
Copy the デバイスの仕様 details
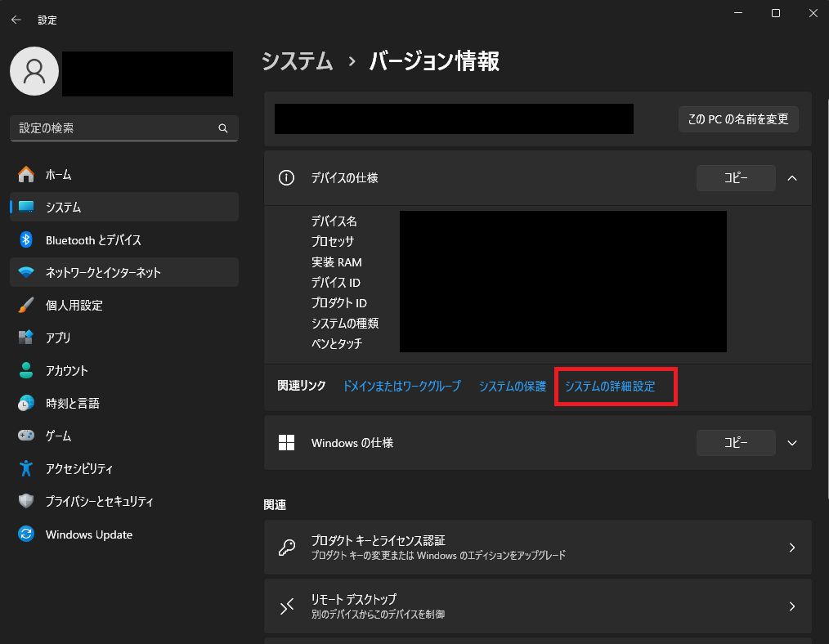coord(736,178)
